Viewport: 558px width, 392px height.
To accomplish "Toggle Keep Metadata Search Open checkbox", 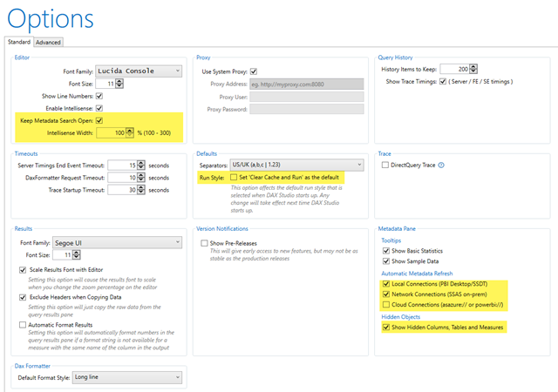I will 99,120.
